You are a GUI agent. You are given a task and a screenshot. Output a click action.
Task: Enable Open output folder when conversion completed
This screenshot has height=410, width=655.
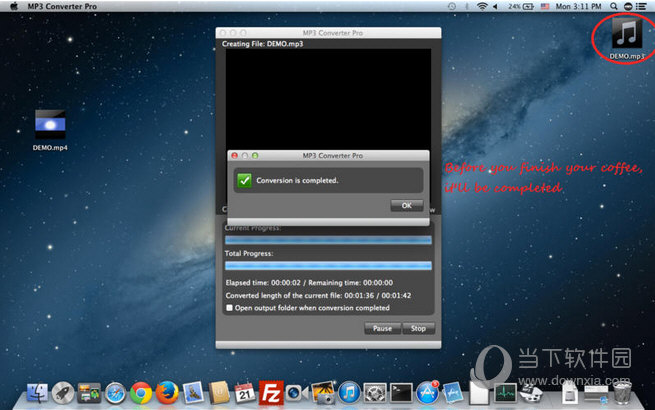(x=229, y=308)
